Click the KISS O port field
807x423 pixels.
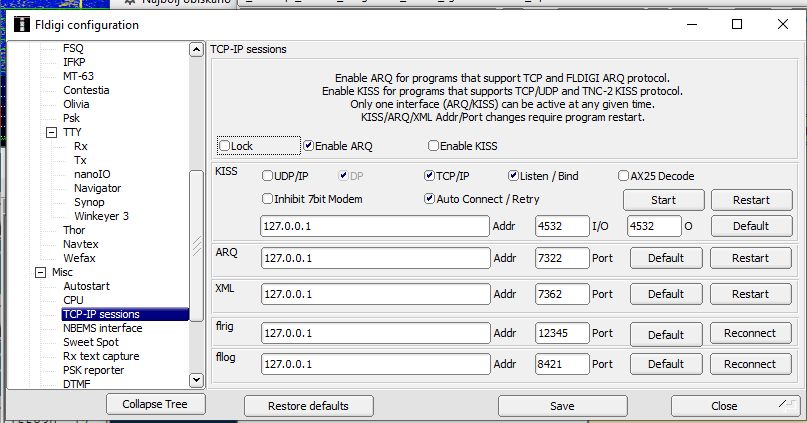tap(654, 226)
